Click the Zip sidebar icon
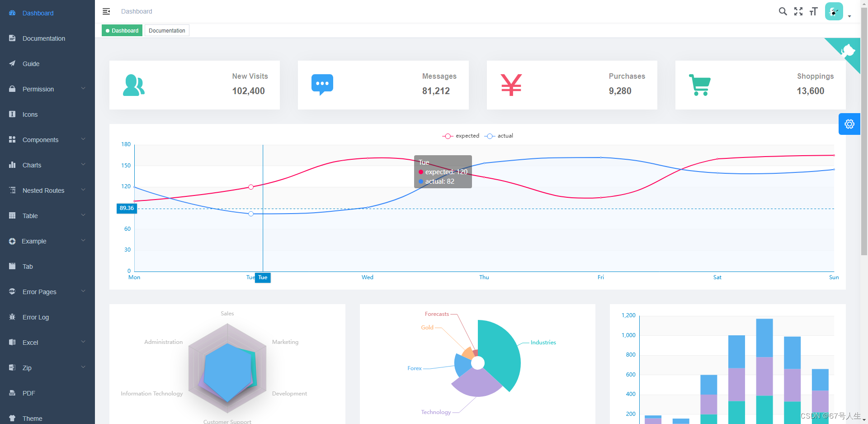Screen dimensions: 868x424 pos(12,368)
